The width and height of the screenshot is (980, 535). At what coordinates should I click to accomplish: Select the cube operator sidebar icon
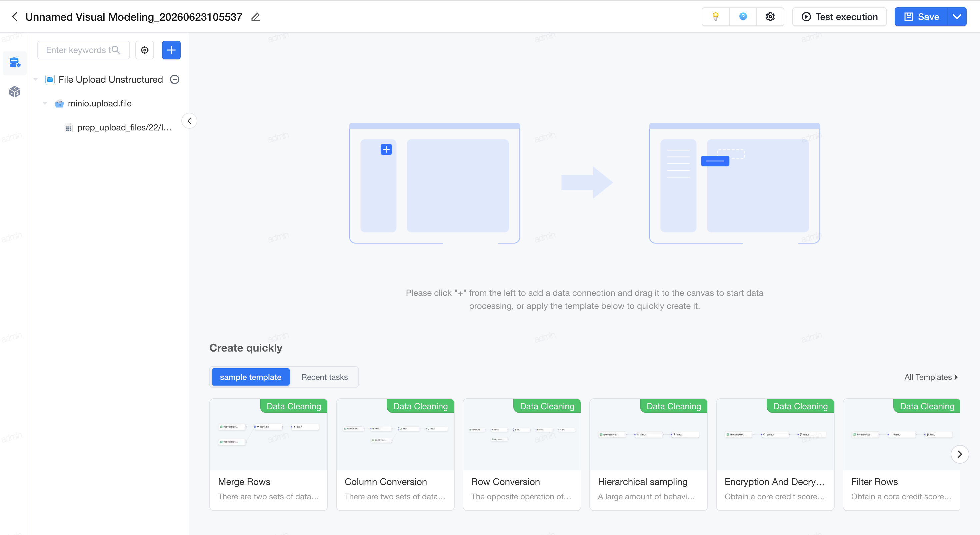15,91
